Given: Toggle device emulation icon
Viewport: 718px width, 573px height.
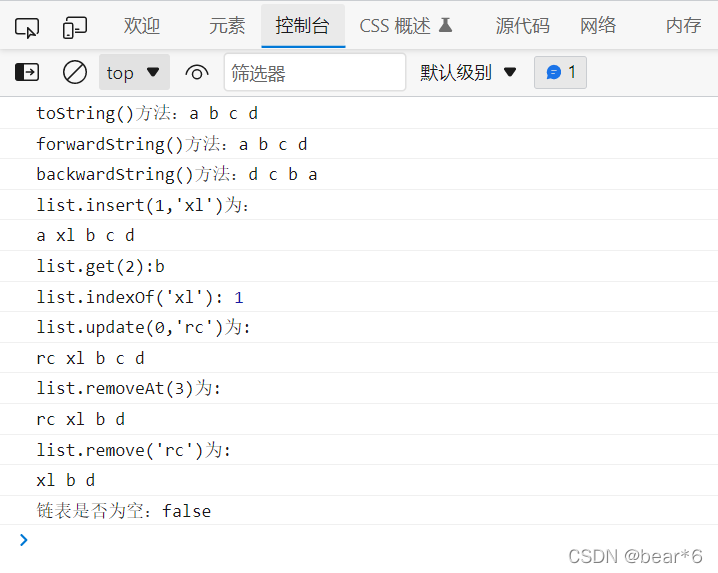Looking at the screenshot, I should 75,27.
